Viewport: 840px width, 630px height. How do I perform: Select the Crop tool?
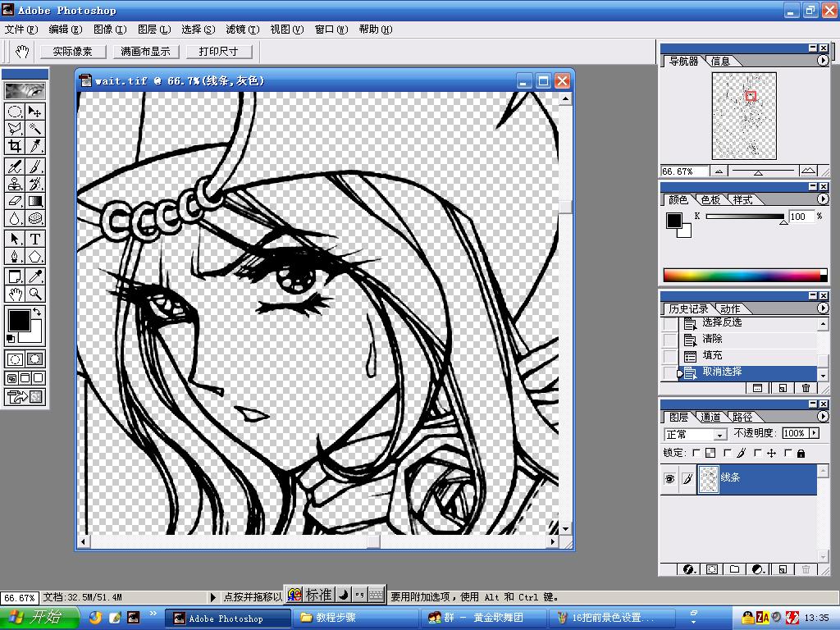(x=15, y=146)
